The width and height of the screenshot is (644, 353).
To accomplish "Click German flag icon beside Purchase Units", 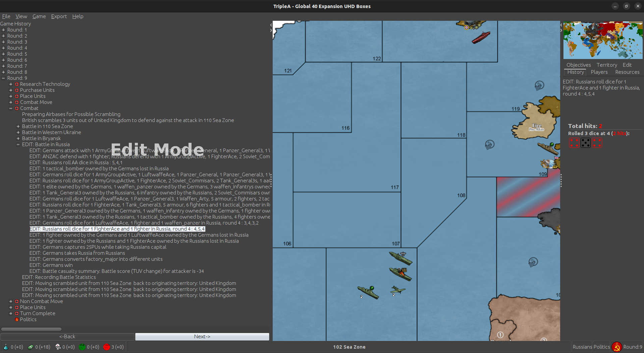I will 17,90.
